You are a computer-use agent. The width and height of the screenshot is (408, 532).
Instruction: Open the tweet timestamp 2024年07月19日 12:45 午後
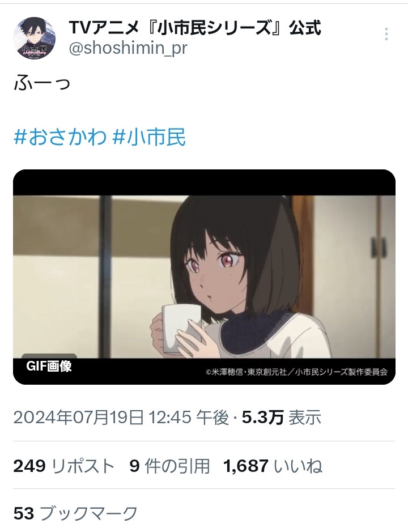(x=121, y=417)
